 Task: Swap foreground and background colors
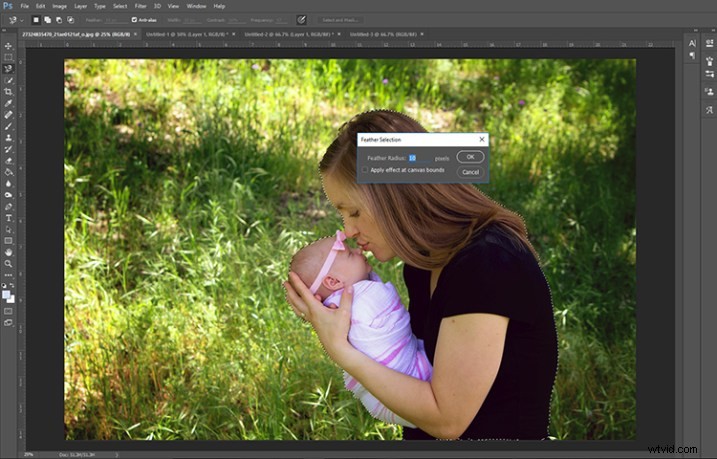point(12,285)
